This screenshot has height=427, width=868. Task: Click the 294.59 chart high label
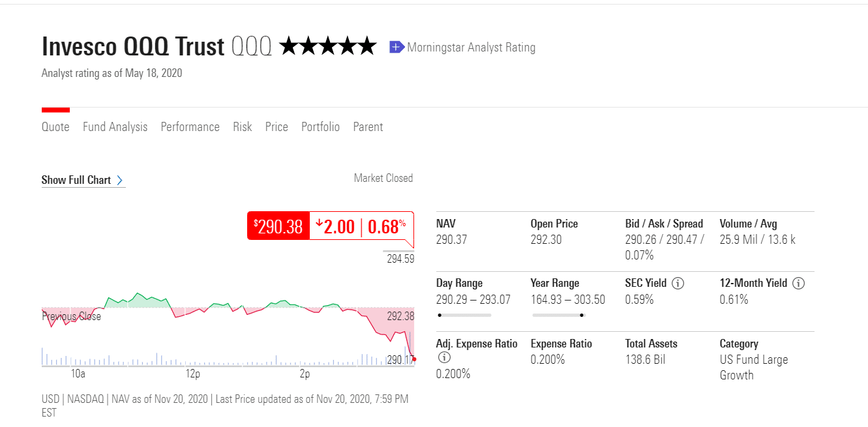click(x=400, y=259)
